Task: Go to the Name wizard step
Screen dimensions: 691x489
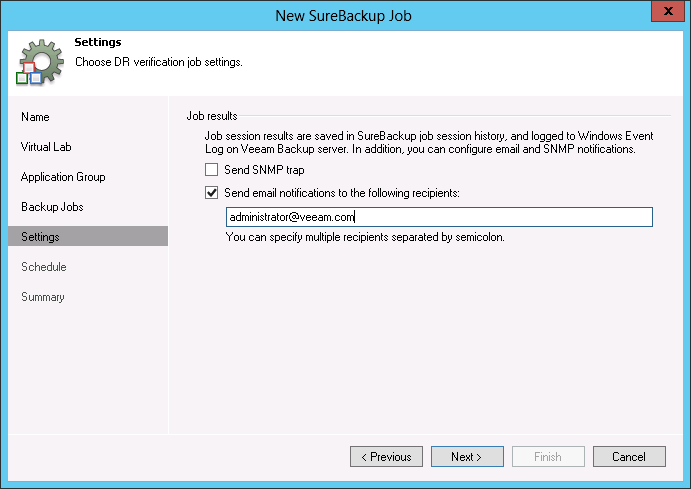Action: click(36, 117)
